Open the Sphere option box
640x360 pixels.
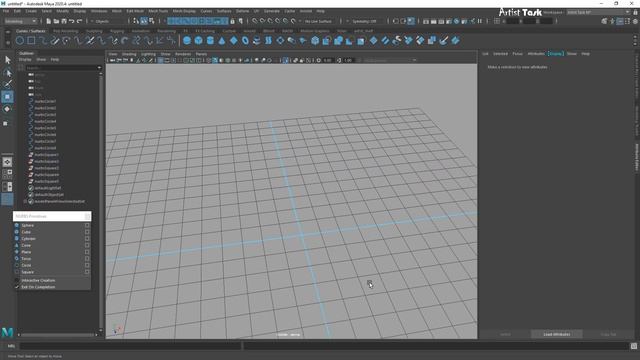[x=87, y=225]
